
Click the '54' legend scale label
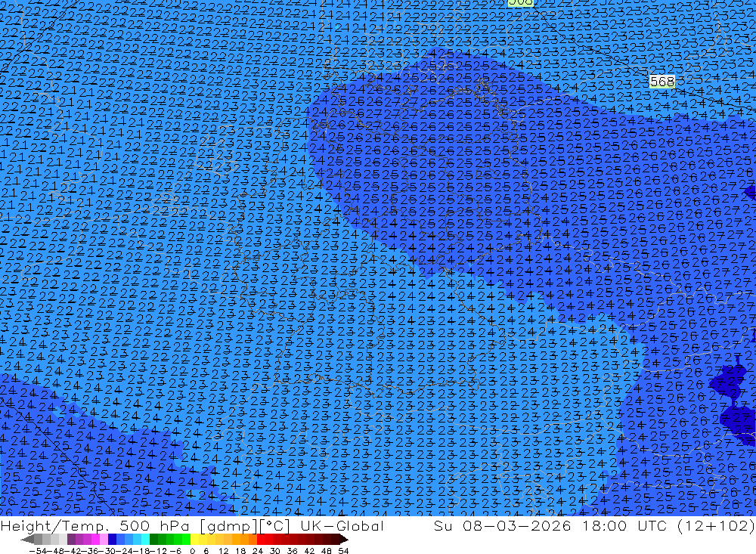click(x=343, y=551)
